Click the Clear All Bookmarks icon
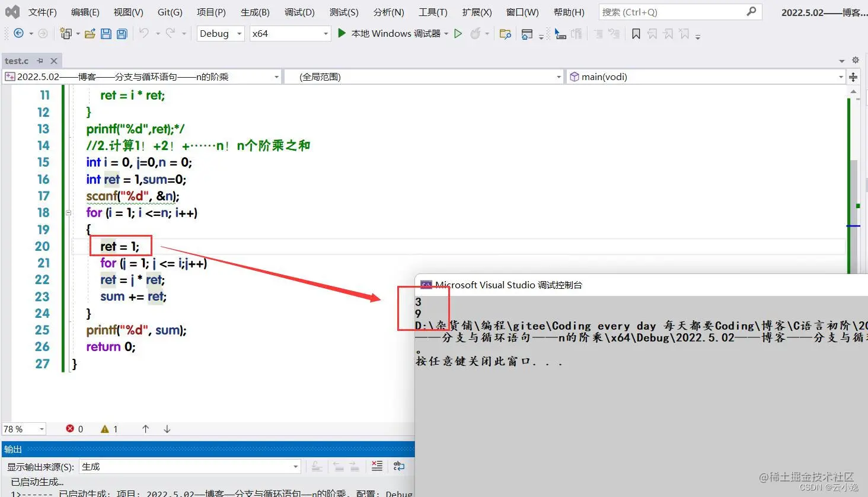 tap(684, 34)
